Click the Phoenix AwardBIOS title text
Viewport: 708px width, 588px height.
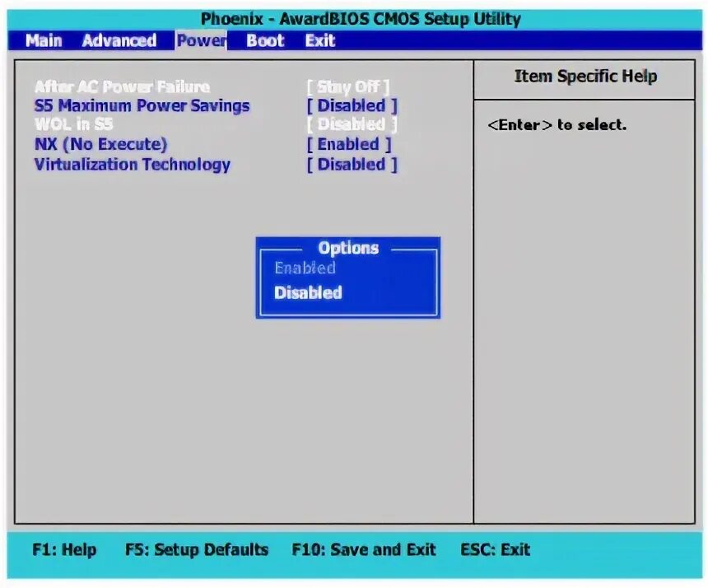coord(361,19)
